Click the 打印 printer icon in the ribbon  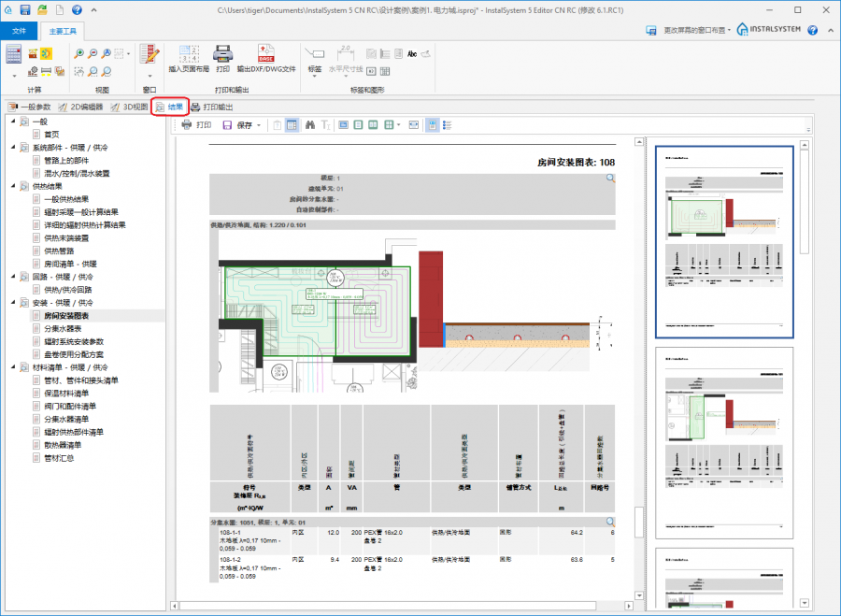pos(222,55)
